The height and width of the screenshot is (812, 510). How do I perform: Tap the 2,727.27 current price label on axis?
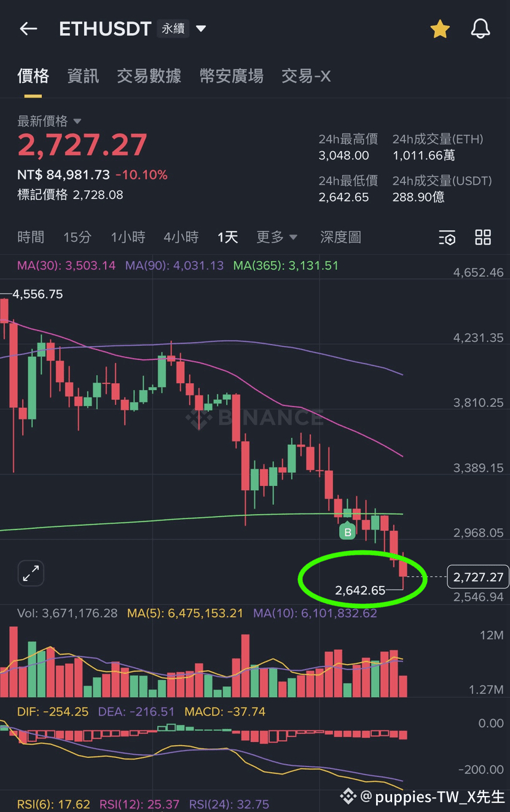(x=479, y=577)
